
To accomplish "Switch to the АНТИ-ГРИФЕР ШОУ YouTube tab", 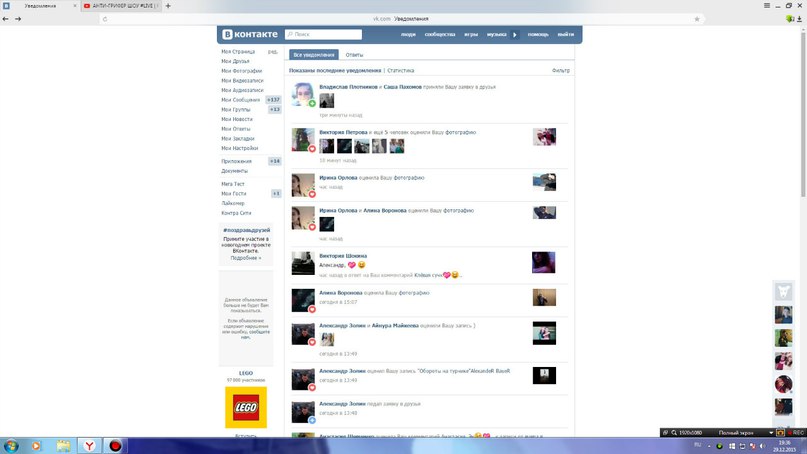I will (121, 6).
